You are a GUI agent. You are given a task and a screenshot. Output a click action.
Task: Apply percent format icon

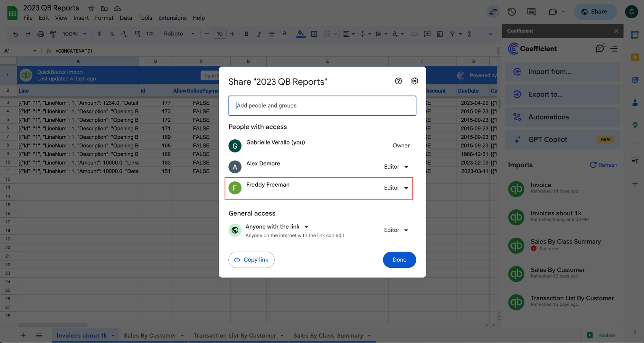[x=112, y=34]
